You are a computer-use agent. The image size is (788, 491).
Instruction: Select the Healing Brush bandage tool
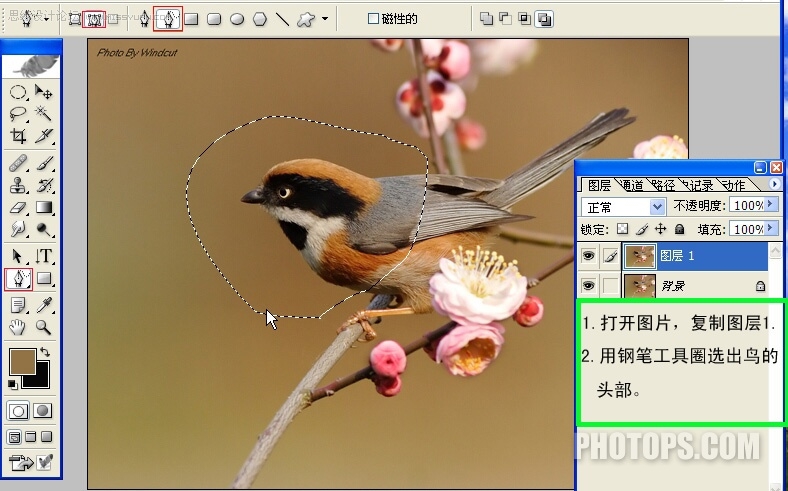[19, 163]
